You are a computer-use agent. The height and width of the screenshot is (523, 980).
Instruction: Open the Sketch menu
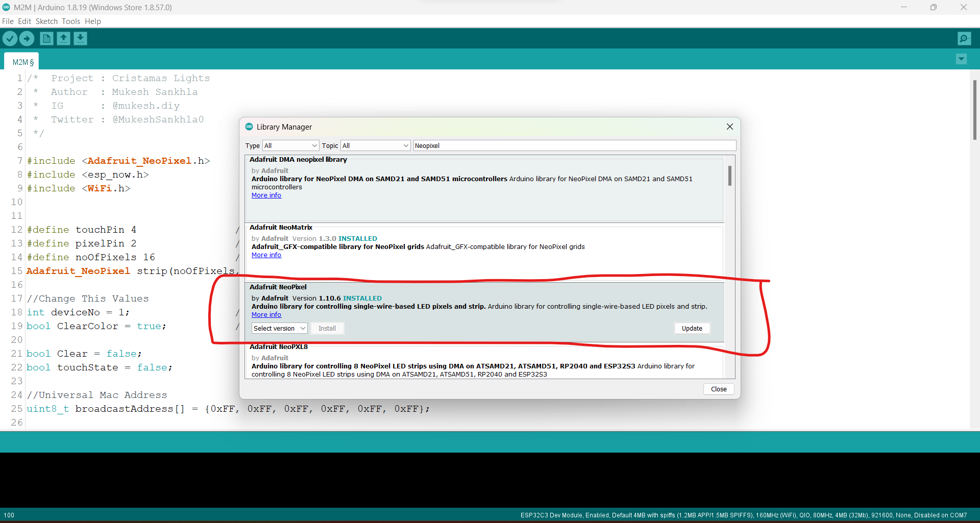click(x=46, y=21)
